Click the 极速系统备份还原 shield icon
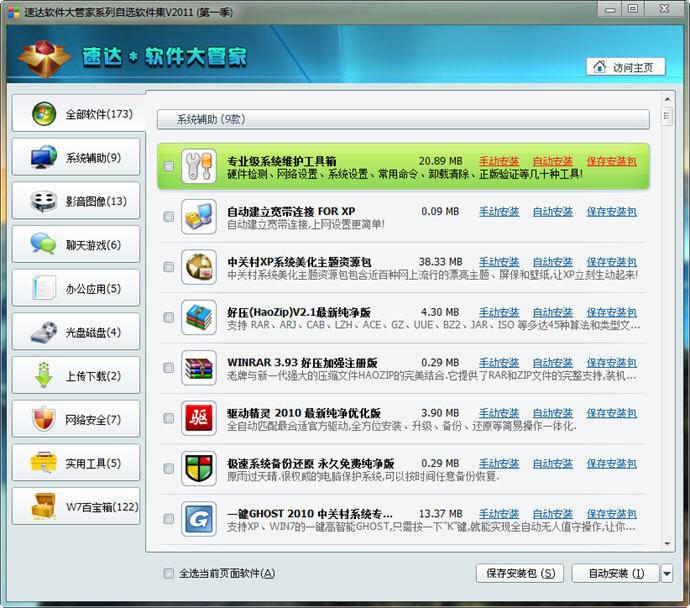This screenshot has width=690, height=608. coord(198,469)
